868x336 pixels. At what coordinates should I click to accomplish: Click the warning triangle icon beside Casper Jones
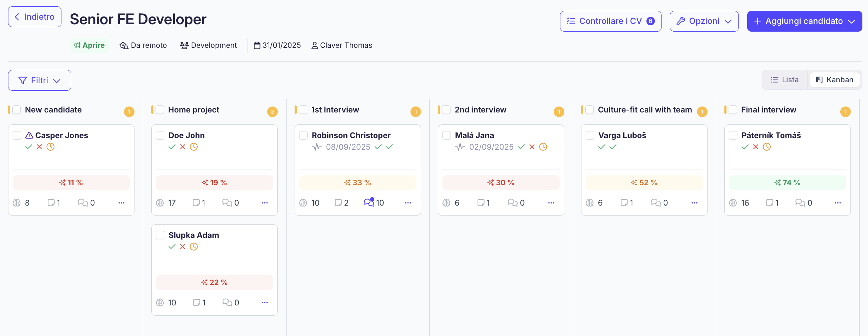pyautogui.click(x=29, y=135)
